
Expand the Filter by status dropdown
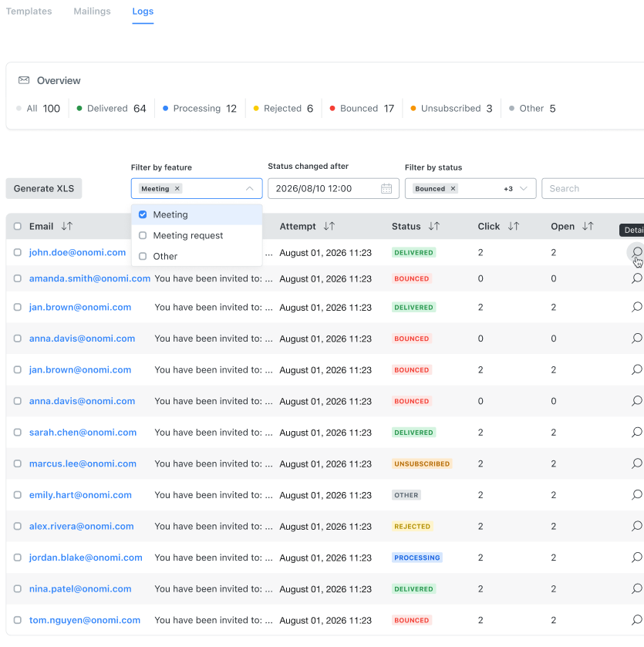523,189
